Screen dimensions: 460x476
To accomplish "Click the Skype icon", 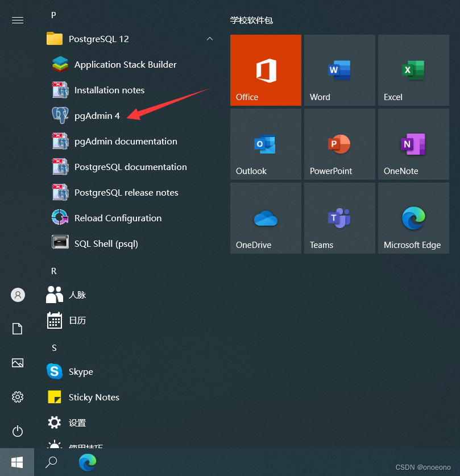I will coord(55,371).
